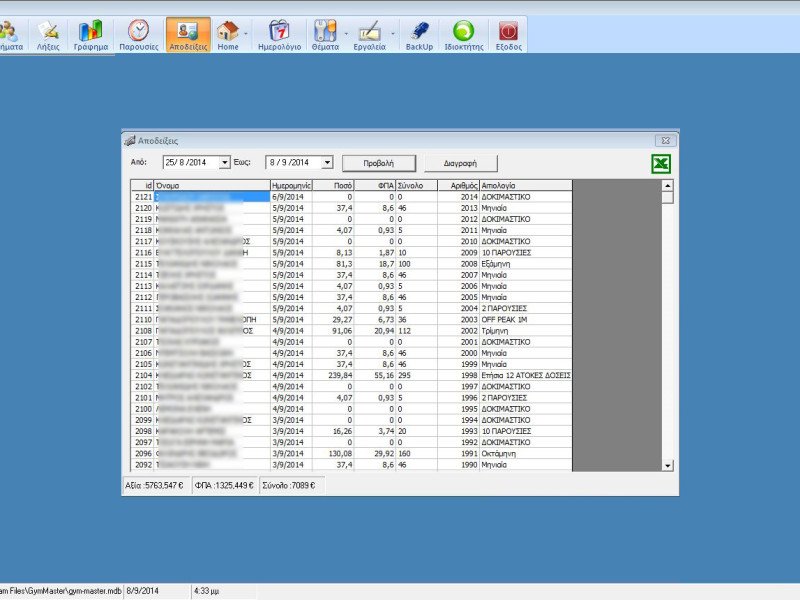
Task: Expand the Εργαλεία dropdown arrow
Action: pos(393,34)
